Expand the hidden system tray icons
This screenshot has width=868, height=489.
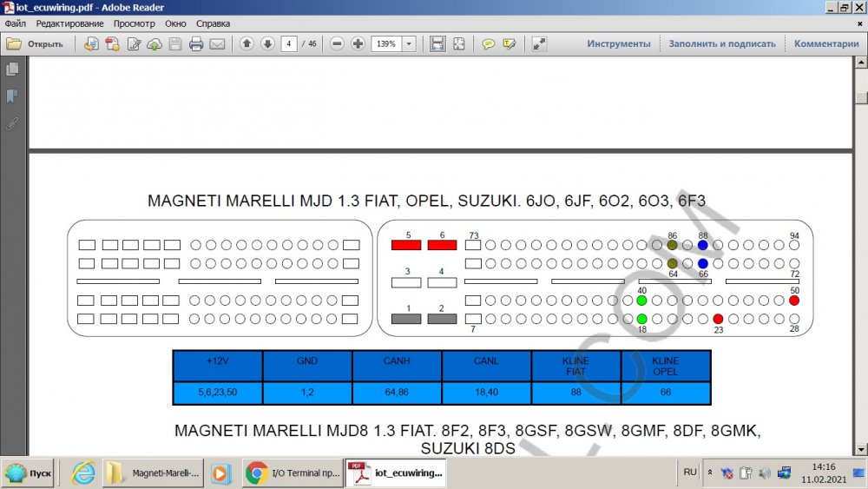[711, 473]
